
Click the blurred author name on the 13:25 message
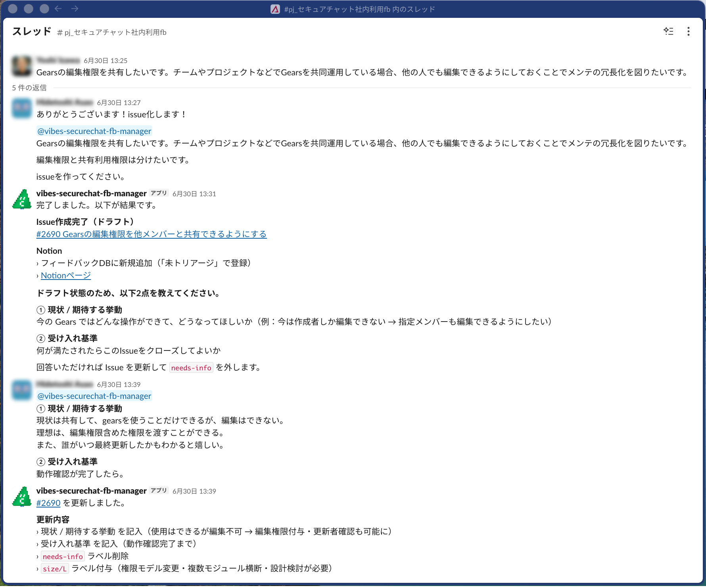(x=58, y=60)
